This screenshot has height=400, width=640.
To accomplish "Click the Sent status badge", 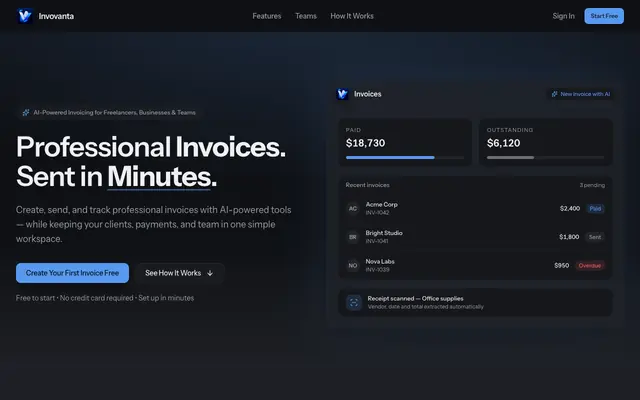I will (x=595, y=237).
